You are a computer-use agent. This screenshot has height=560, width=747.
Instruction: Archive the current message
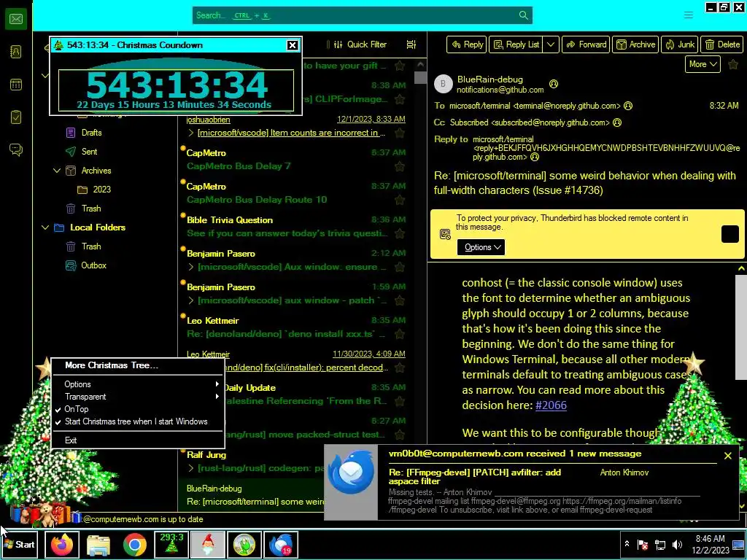tap(635, 44)
